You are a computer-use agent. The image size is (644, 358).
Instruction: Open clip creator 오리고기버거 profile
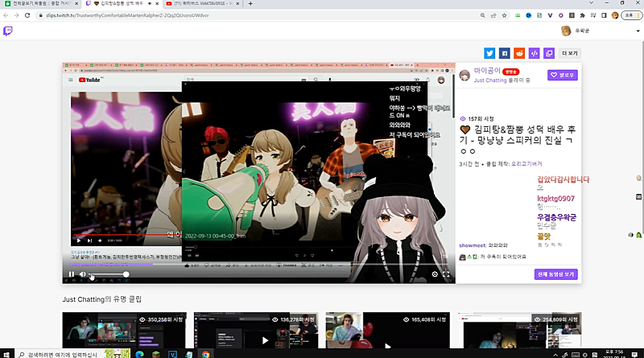[x=526, y=164]
